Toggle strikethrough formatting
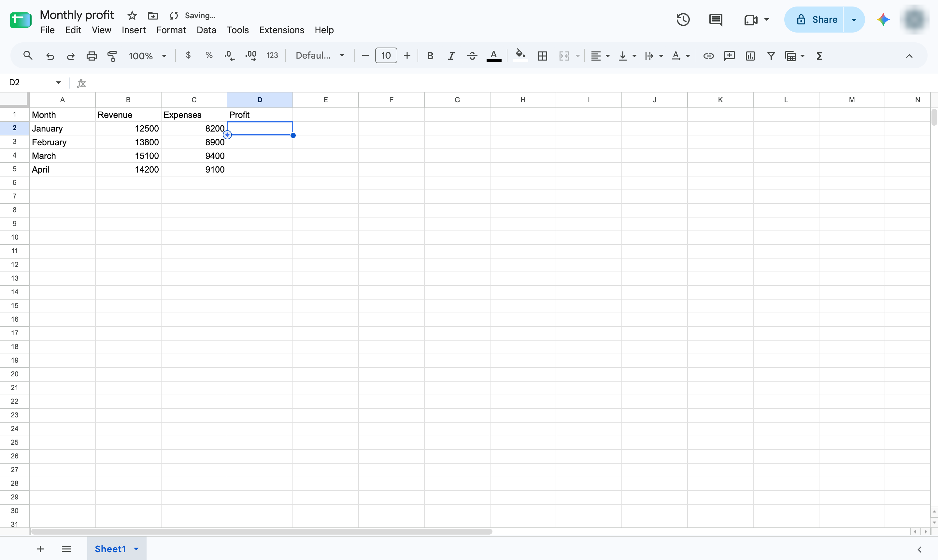Viewport: 938px width, 560px height. tap(472, 56)
